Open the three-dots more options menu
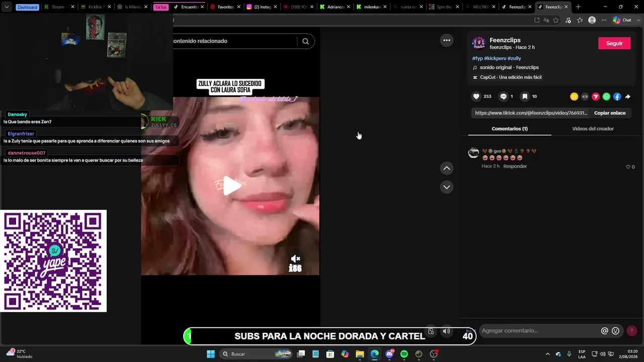This screenshot has width=644, height=362. pos(447,41)
